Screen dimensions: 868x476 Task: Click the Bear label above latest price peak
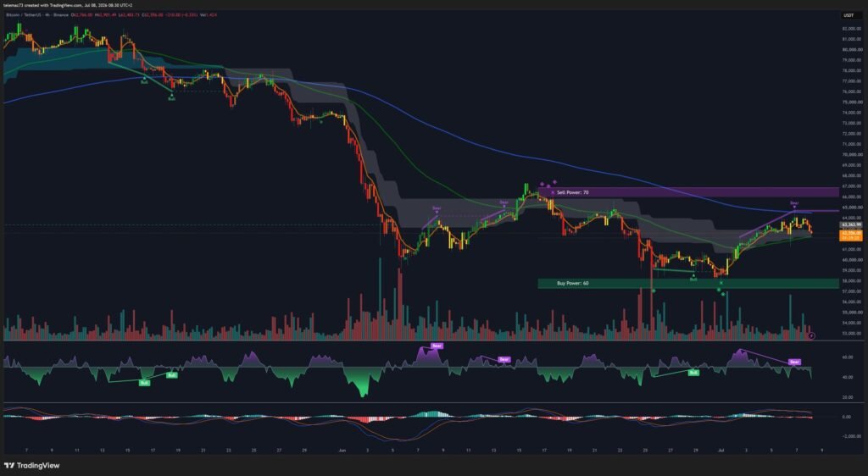(794, 203)
